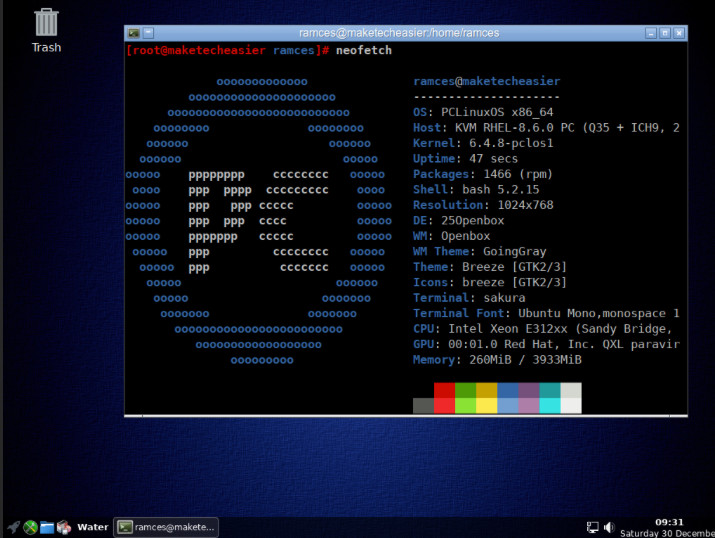The height and width of the screenshot is (538, 715).
Task: Open the Trash desktop icon
Action: 46,30
